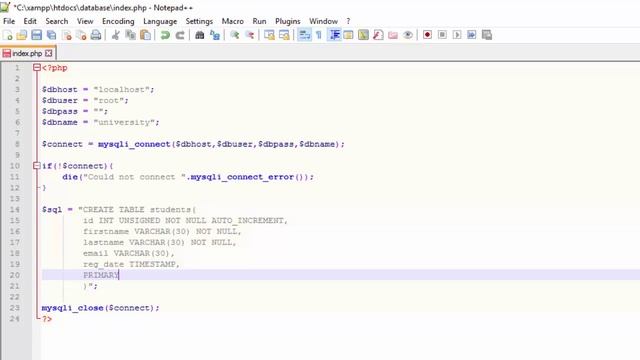The width and height of the screenshot is (640, 360).
Task: Click the Open file toolbar icon
Action: coord(22,35)
